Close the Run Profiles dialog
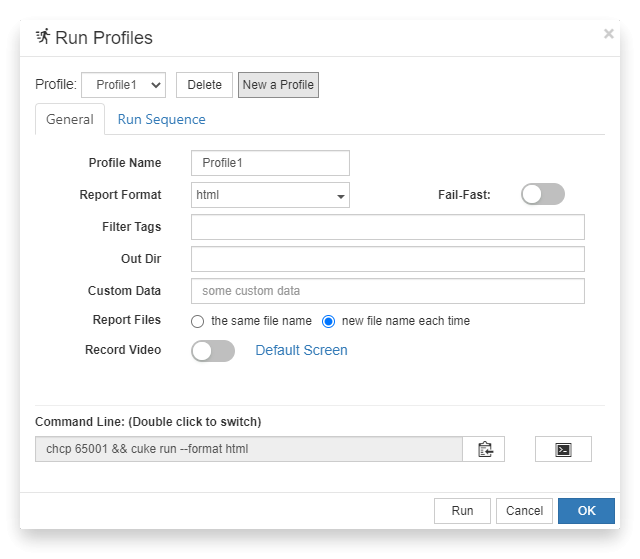 coord(609,34)
